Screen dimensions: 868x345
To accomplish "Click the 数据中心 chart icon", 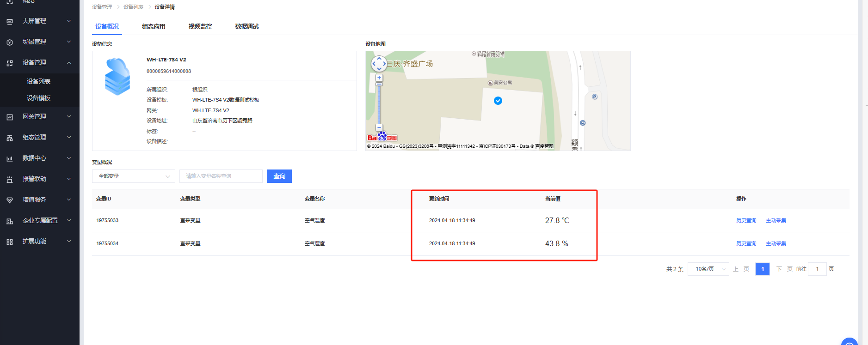I will pyautogui.click(x=10, y=158).
